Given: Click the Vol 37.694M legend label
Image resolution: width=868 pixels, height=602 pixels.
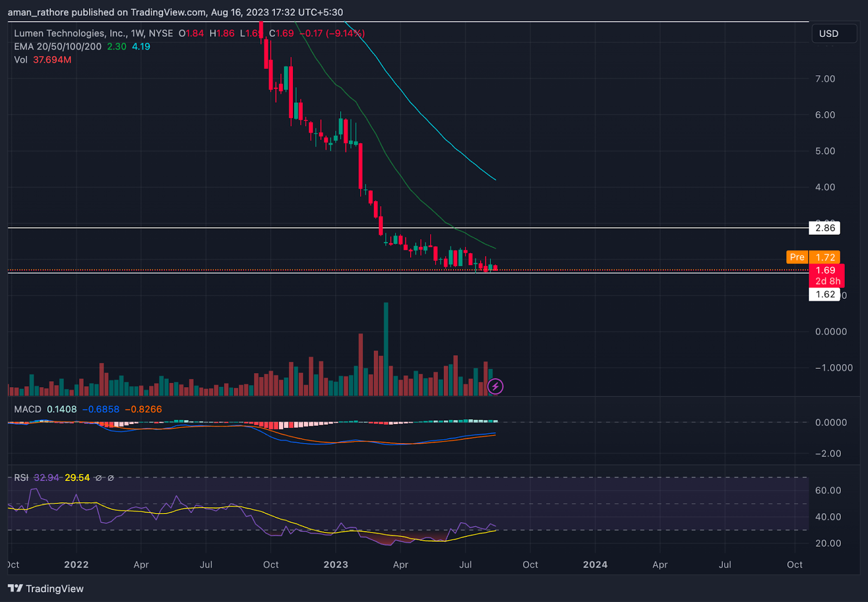Looking at the screenshot, I should 43,60.
